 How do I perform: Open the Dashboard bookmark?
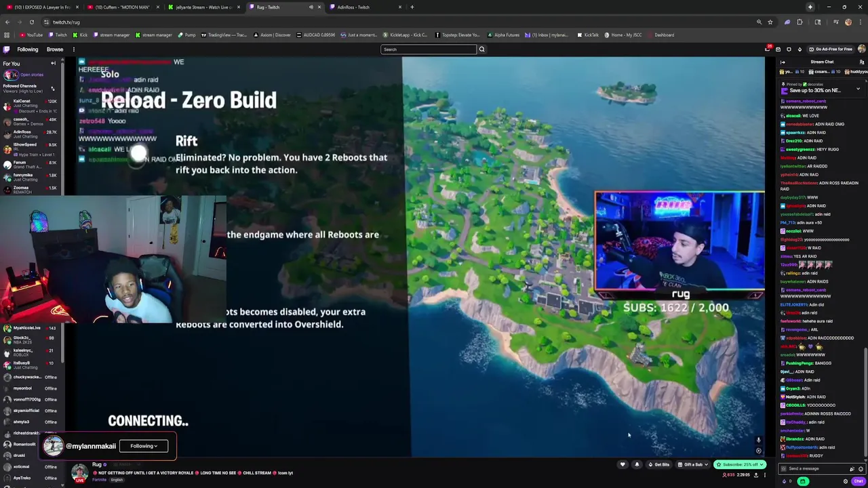point(660,35)
